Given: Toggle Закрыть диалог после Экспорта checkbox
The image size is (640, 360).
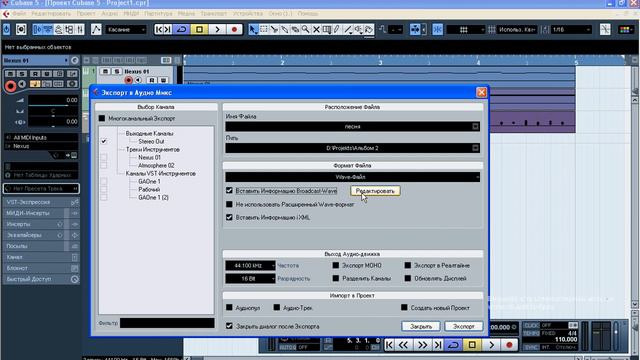Looking at the screenshot, I should click(x=229, y=326).
